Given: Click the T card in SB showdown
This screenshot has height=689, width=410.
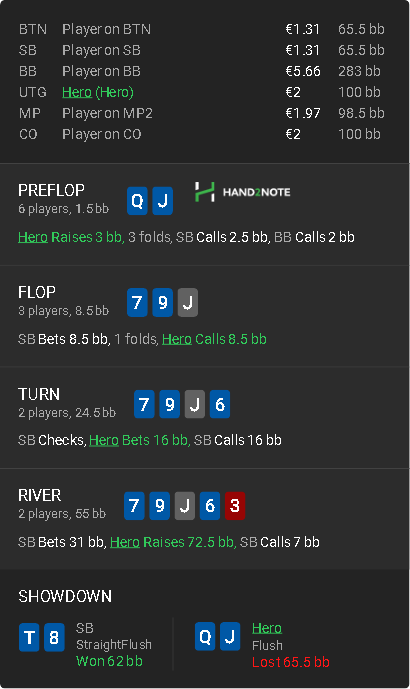Looking at the screenshot, I should point(29,637).
